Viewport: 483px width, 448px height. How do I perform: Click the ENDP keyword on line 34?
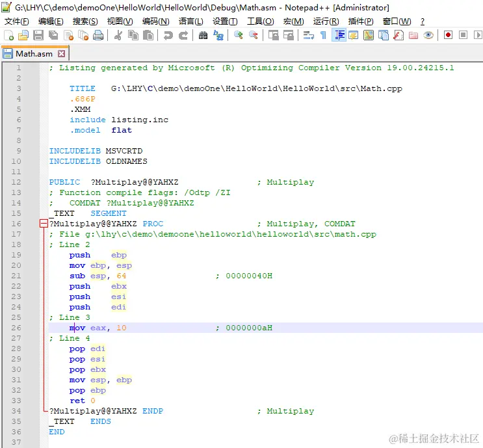click(x=153, y=411)
